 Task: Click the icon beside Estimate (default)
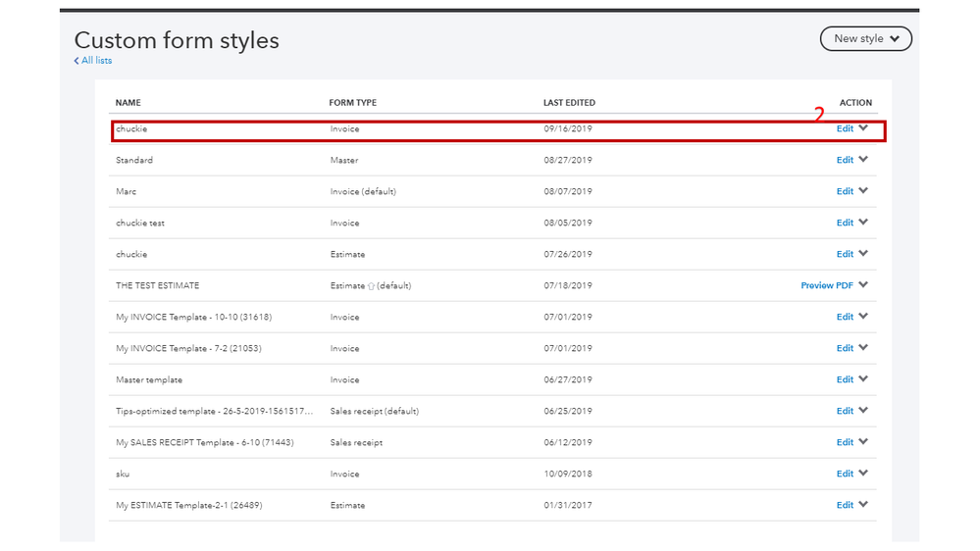click(x=372, y=286)
